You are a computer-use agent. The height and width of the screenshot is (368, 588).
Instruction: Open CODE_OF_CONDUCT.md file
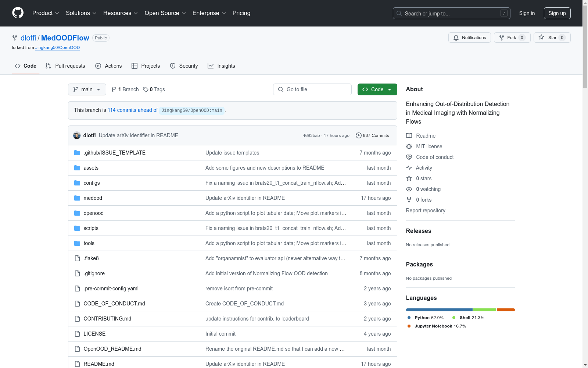point(114,304)
